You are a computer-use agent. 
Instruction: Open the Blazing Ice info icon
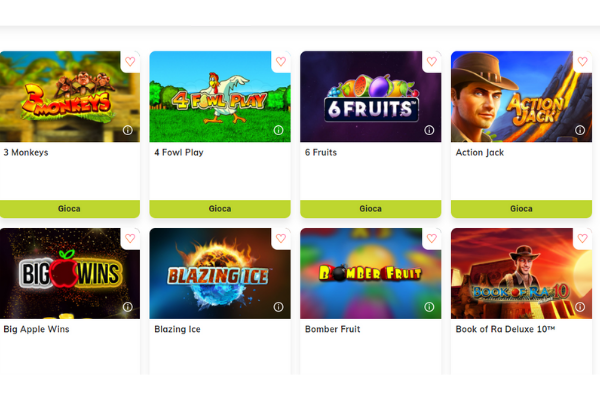point(279,307)
